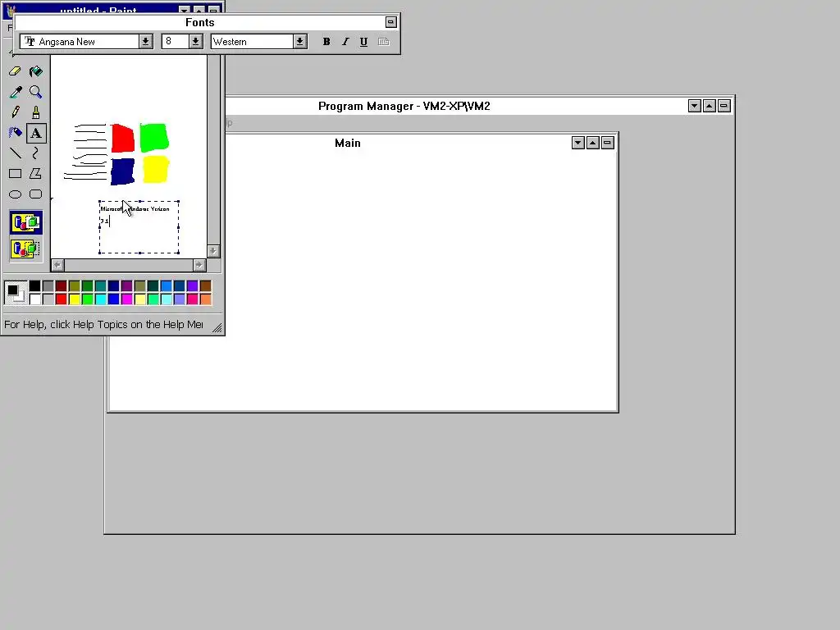Open the Angsana New font name dropdown
840x630 pixels.
coord(145,42)
